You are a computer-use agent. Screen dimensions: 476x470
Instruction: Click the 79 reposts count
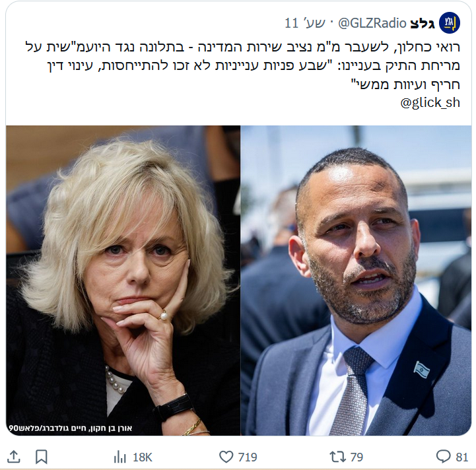357,457
